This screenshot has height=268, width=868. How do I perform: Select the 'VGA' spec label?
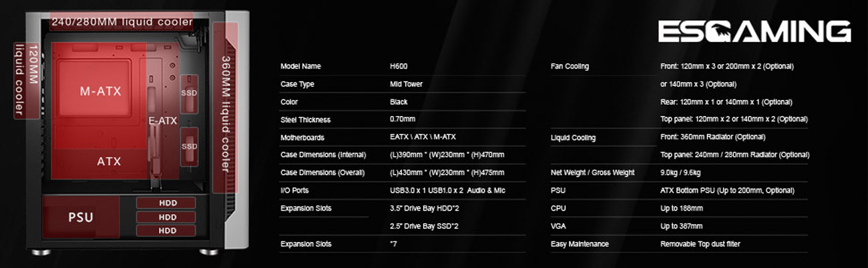point(558,227)
